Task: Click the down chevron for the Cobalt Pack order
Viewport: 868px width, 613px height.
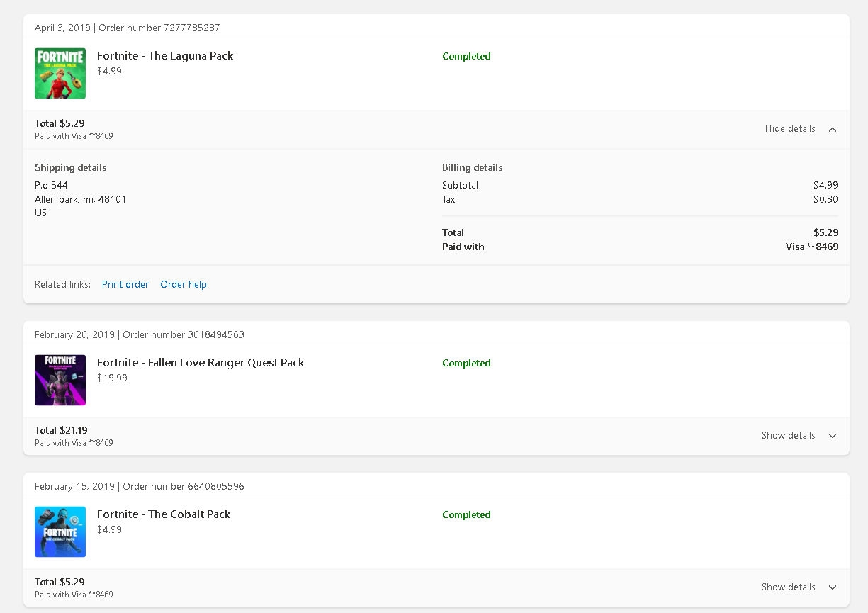Action: click(833, 587)
